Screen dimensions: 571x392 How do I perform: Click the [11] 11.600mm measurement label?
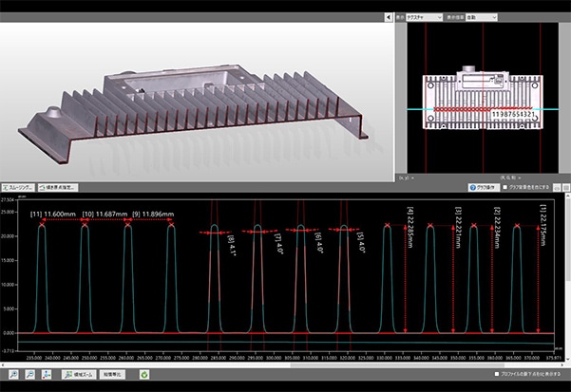[x=55, y=215]
